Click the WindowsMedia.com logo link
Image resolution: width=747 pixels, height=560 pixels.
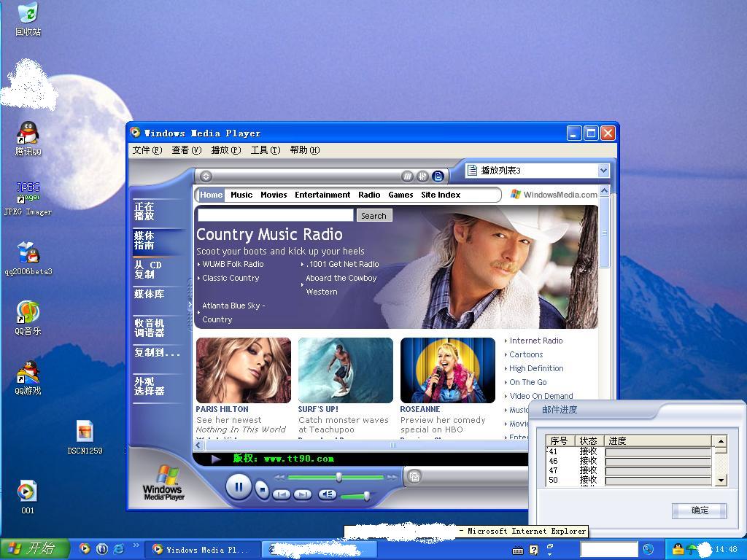[x=554, y=194]
